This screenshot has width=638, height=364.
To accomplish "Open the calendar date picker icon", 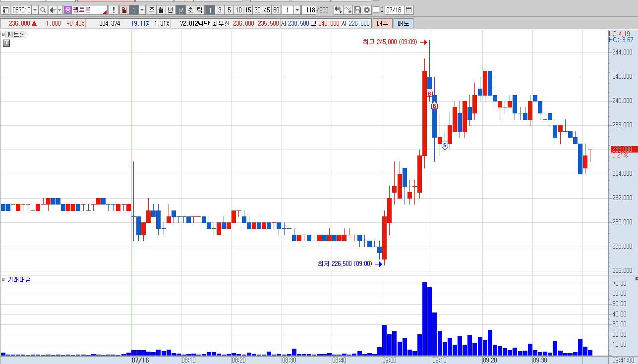I will coord(409,10).
